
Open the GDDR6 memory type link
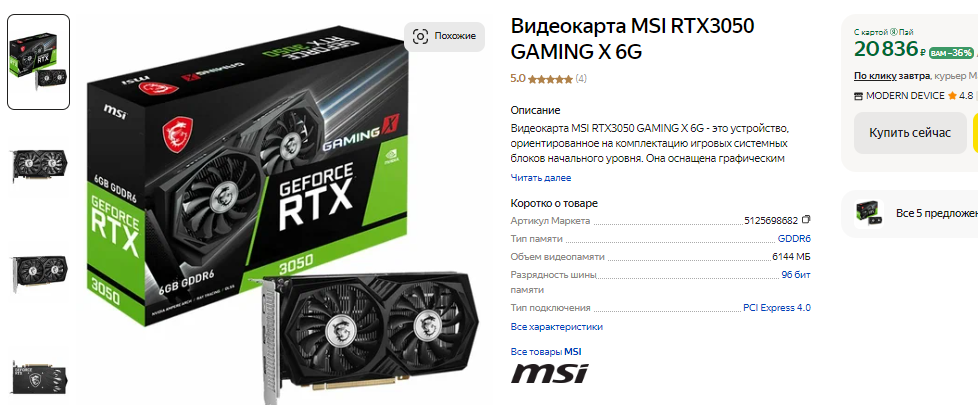pyautogui.click(x=794, y=238)
